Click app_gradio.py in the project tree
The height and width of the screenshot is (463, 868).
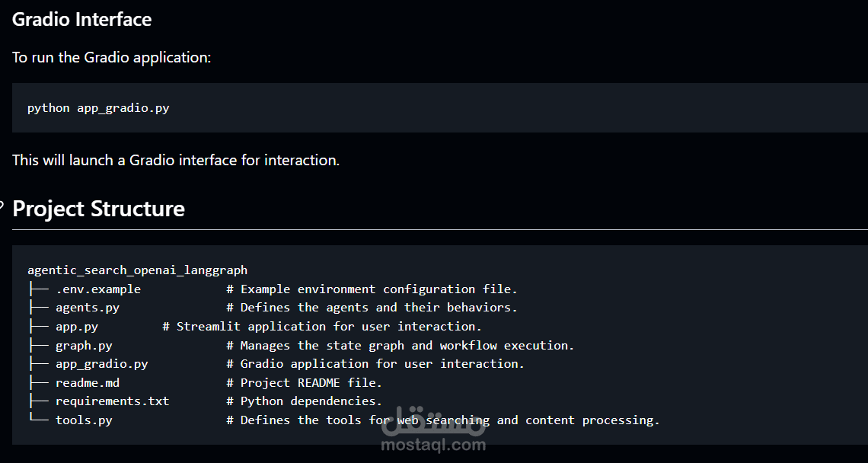(101, 364)
